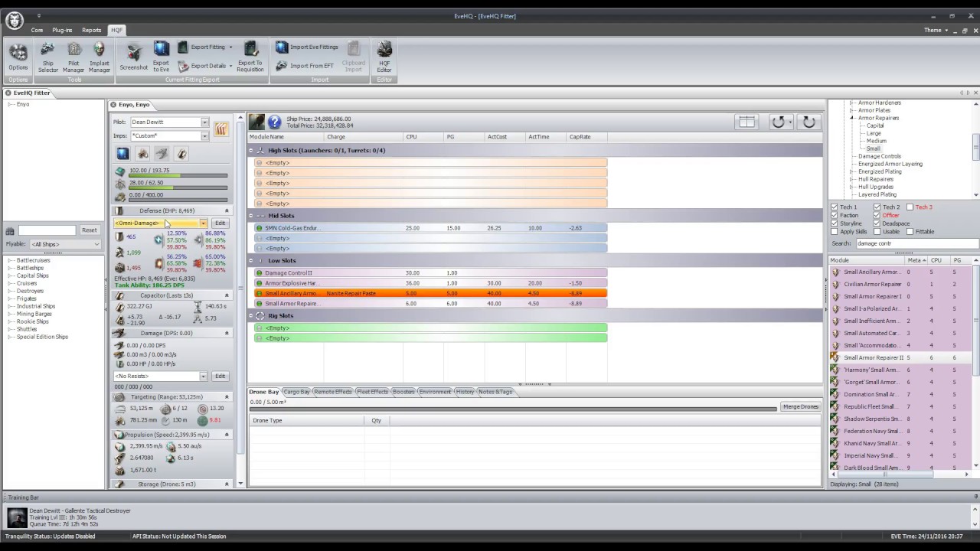Switch to the Remote Effects tab
Image resolution: width=980 pixels, height=551 pixels.
(x=333, y=392)
